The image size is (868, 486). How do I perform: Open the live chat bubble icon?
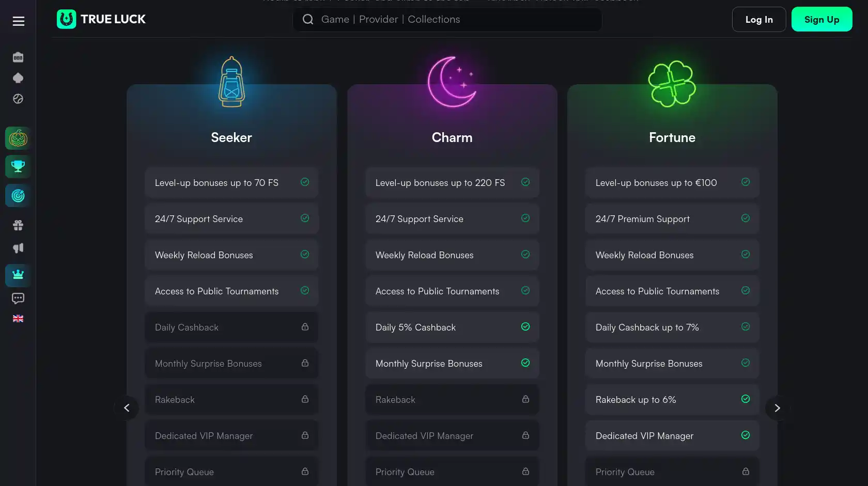18,298
